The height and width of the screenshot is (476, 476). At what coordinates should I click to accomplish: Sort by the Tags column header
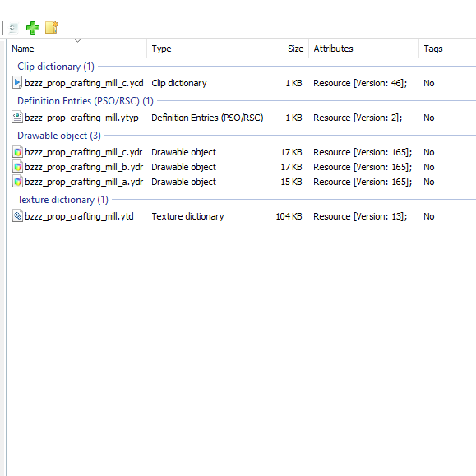447,49
